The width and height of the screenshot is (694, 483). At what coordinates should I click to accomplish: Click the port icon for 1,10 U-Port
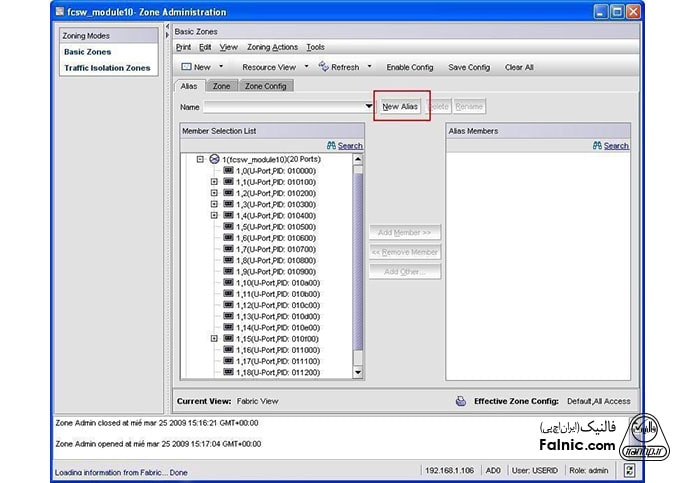(229, 283)
